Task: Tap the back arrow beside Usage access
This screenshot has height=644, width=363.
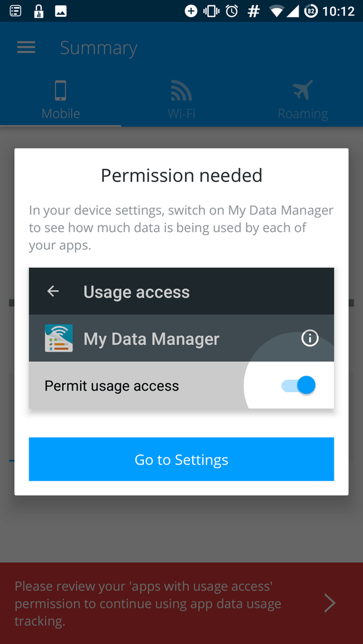Action: 53,292
